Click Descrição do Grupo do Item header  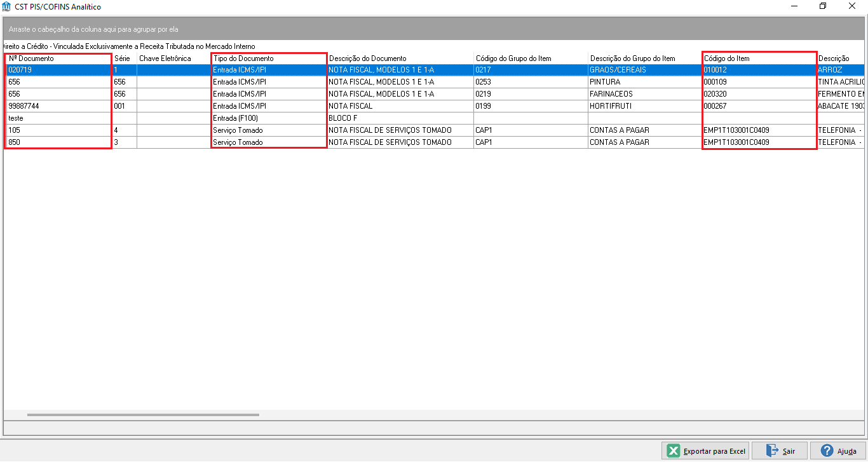[645, 58]
